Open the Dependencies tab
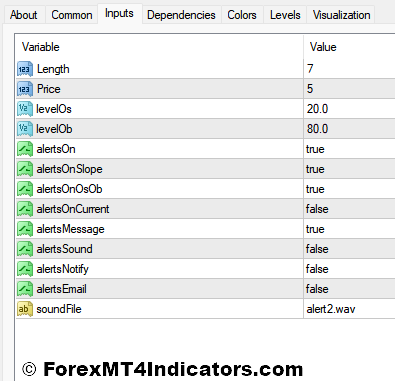 click(x=181, y=15)
